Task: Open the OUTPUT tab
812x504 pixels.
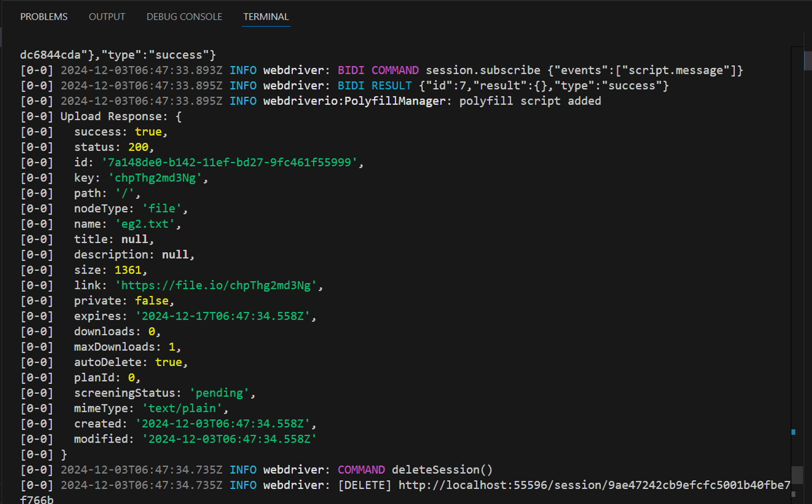Action: point(107,17)
